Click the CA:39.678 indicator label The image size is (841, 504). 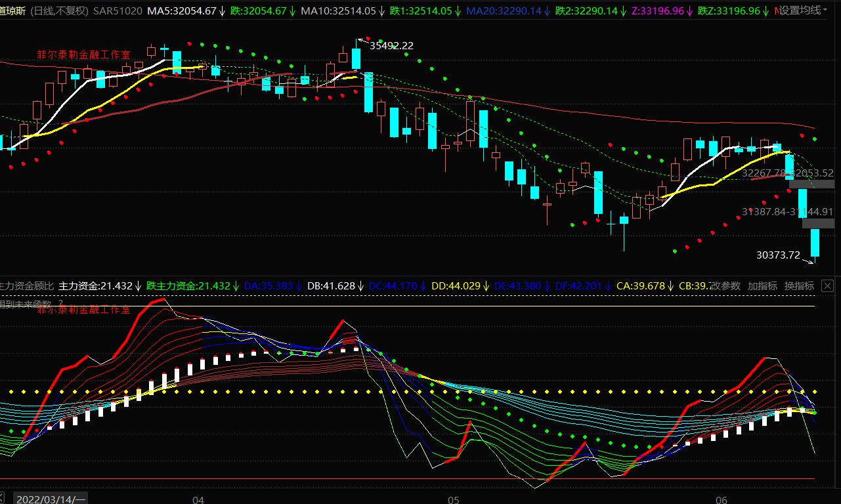click(x=641, y=286)
